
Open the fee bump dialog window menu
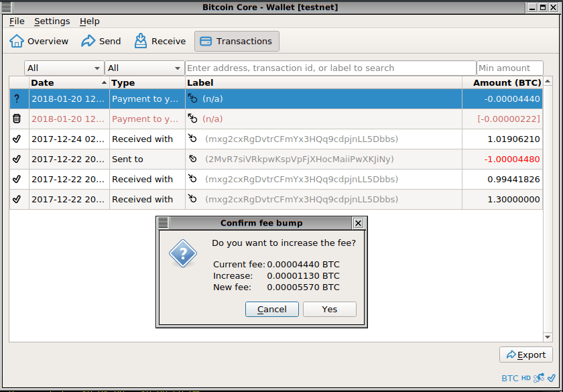pyautogui.click(x=163, y=223)
